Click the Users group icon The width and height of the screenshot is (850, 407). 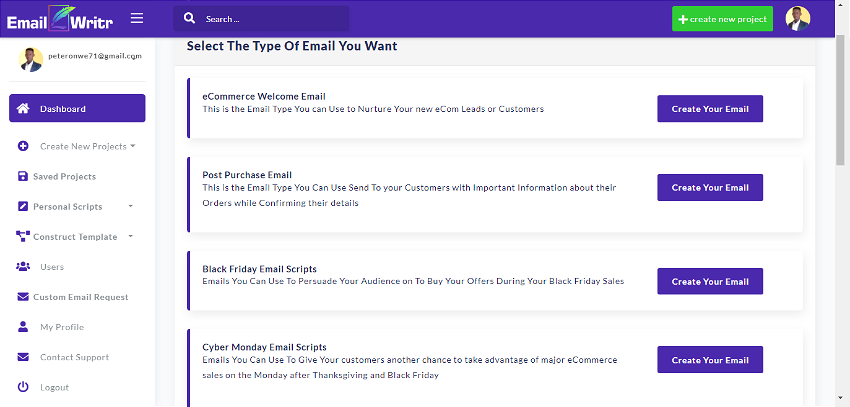23,267
